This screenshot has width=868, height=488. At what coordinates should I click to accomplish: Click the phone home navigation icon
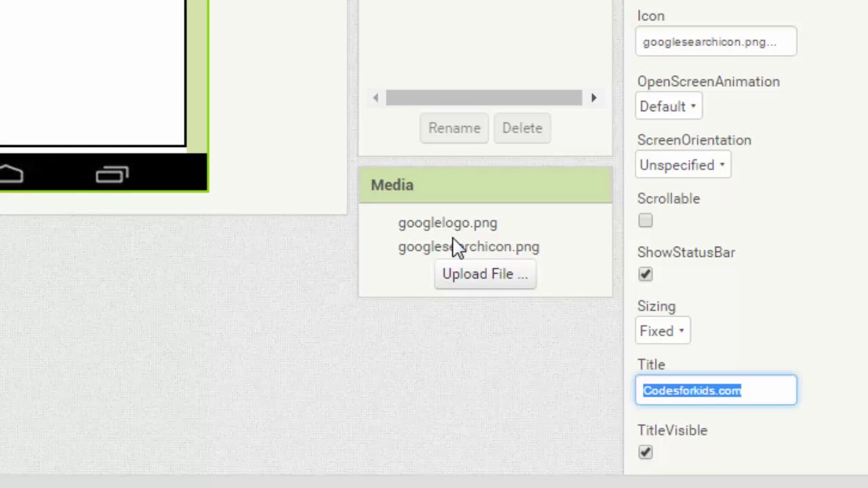click(x=11, y=175)
